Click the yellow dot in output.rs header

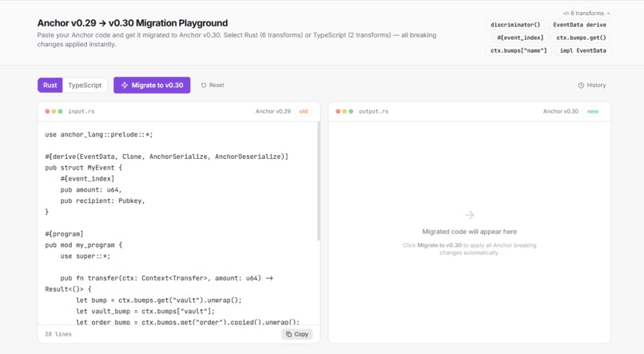click(x=344, y=111)
